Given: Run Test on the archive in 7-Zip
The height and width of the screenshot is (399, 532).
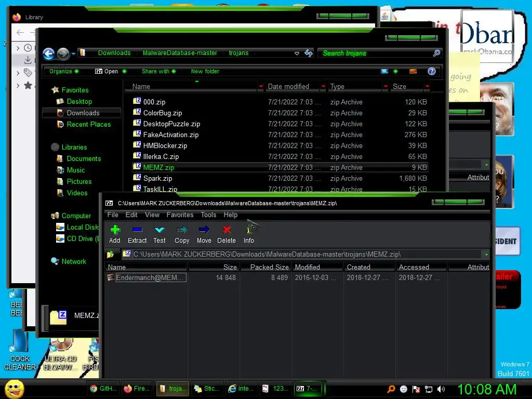Looking at the screenshot, I should 159,234.
